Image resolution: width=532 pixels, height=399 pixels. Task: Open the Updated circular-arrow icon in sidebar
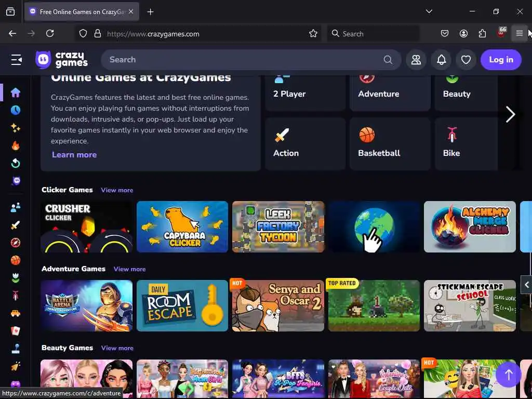click(x=16, y=163)
